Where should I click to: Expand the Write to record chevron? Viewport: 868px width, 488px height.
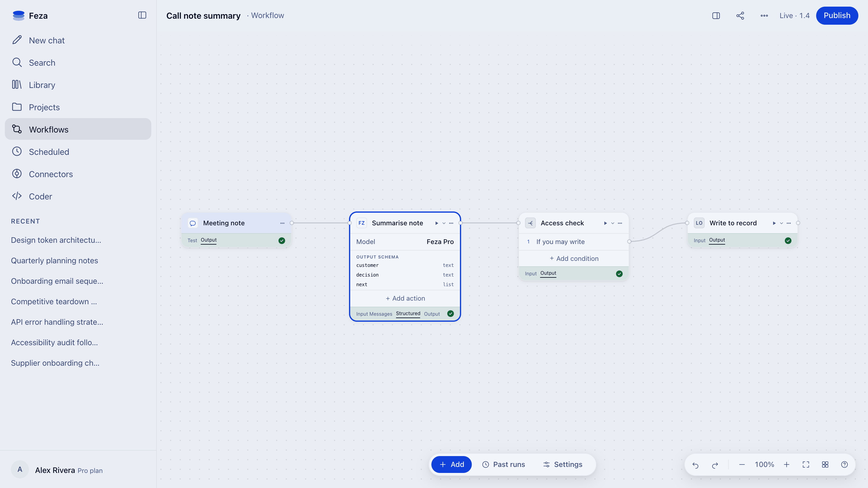(x=782, y=223)
